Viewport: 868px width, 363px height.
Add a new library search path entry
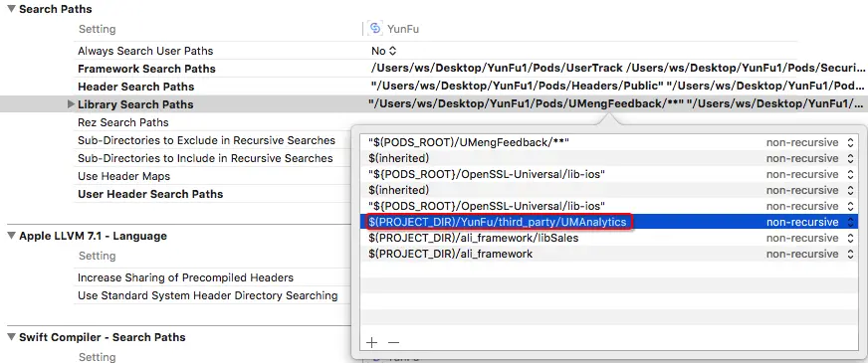coord(371,342)
